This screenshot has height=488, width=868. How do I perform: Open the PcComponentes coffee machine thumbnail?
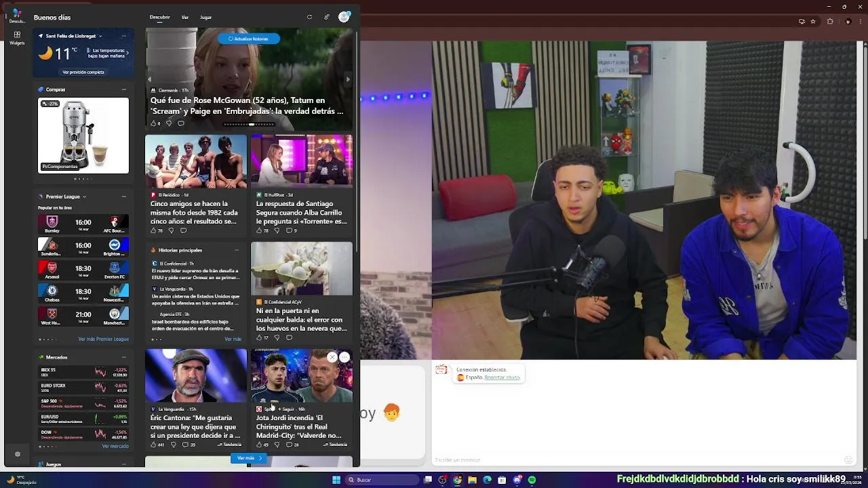tap(83, 136)
